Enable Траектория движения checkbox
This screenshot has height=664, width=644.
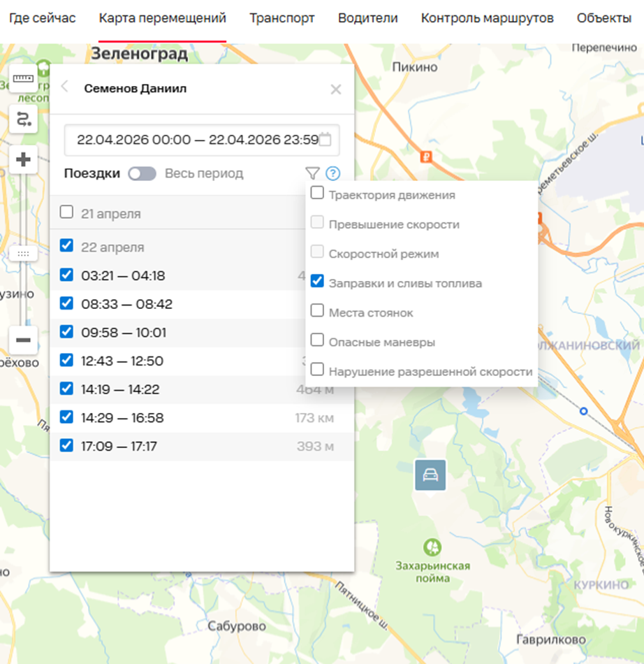[x=317, y=194]
